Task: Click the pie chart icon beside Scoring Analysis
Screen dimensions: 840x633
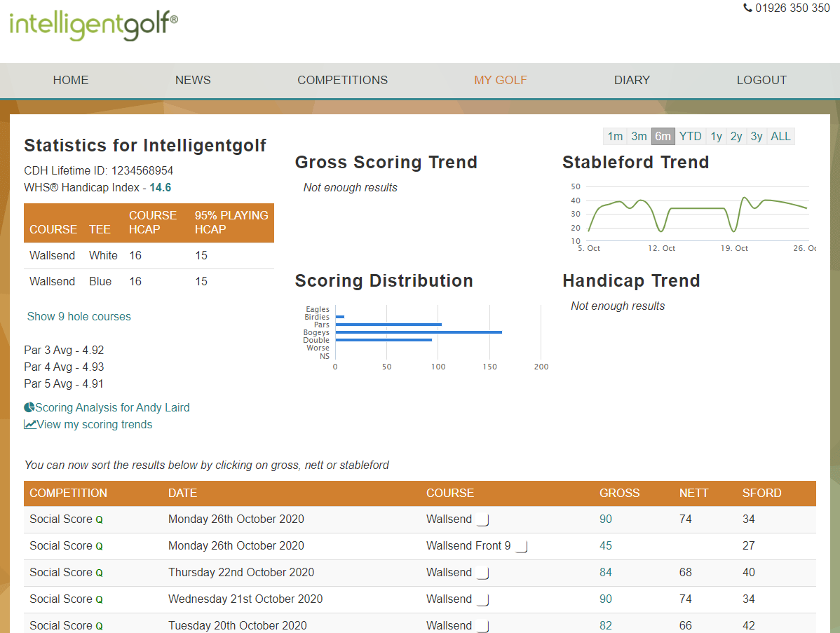Action: pos(29,407)
